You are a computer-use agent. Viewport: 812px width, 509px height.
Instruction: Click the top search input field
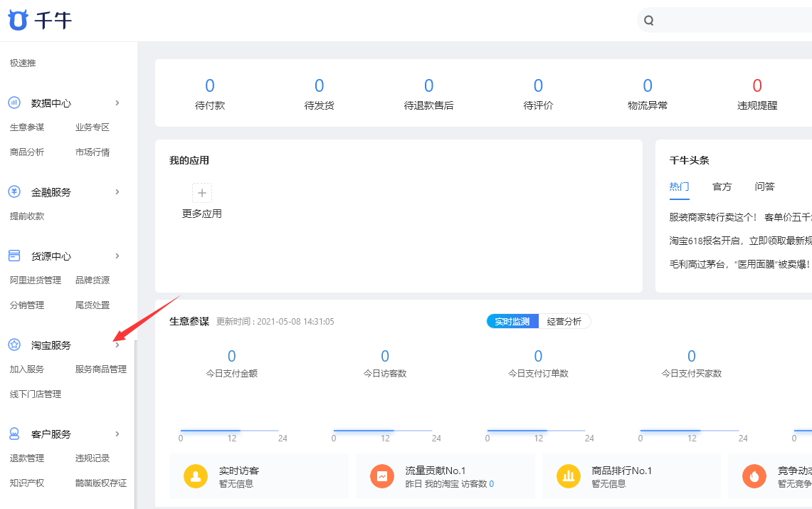[724, 20]
